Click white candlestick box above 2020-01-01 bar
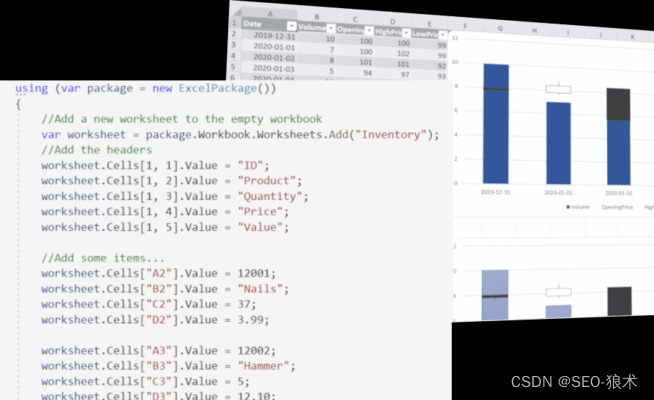The height and width of the screenshot is (400, 654). click(x=558, y=89)
